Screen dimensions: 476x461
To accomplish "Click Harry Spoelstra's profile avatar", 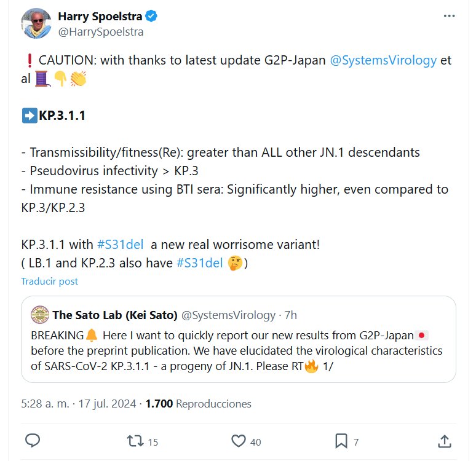I will pos(36,23).
